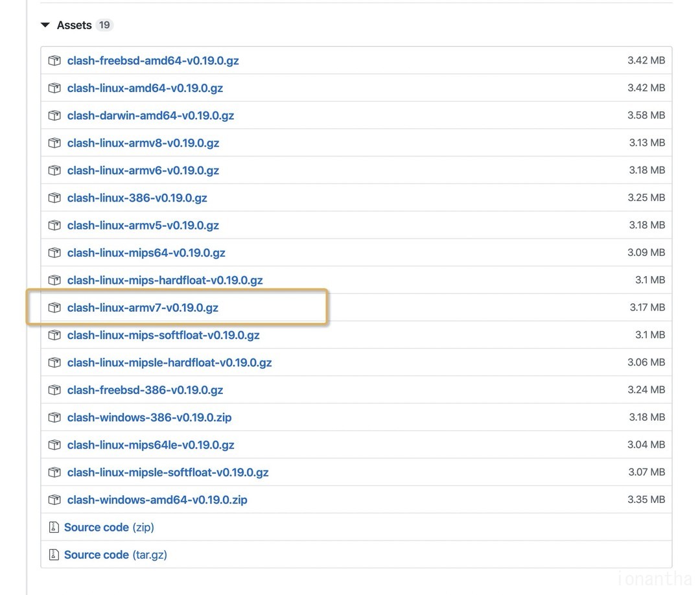700x595 pixels.
Task: Click clash-linux-mips-hardfloat-v0.19.0.gz link
Action: (x=165, y=280)
